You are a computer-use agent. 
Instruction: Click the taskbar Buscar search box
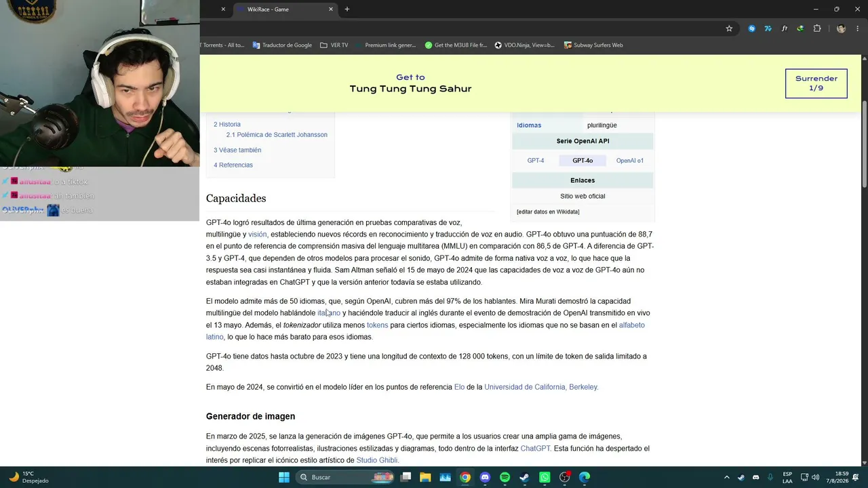point(345,477)
